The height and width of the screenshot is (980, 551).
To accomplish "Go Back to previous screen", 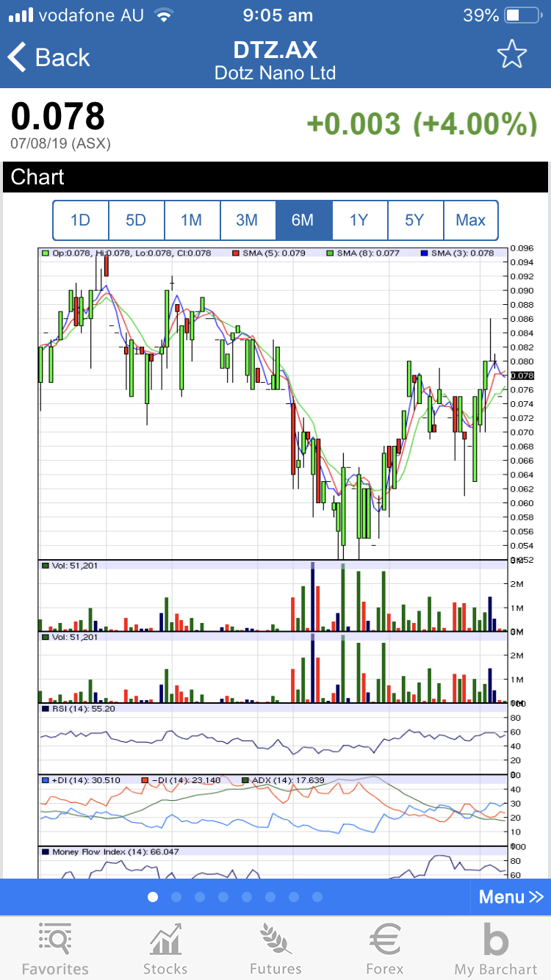I will click(48, 57).
